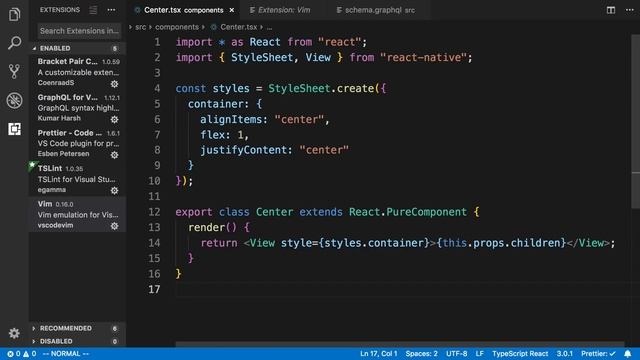
Task: Open the Source Control view
Action: click(14, 71)
